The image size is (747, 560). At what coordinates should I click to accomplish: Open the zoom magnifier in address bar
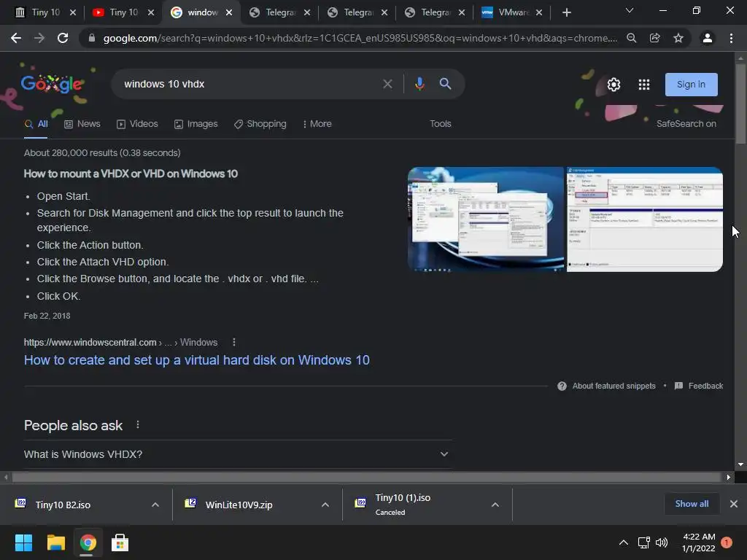click(632, 38)
